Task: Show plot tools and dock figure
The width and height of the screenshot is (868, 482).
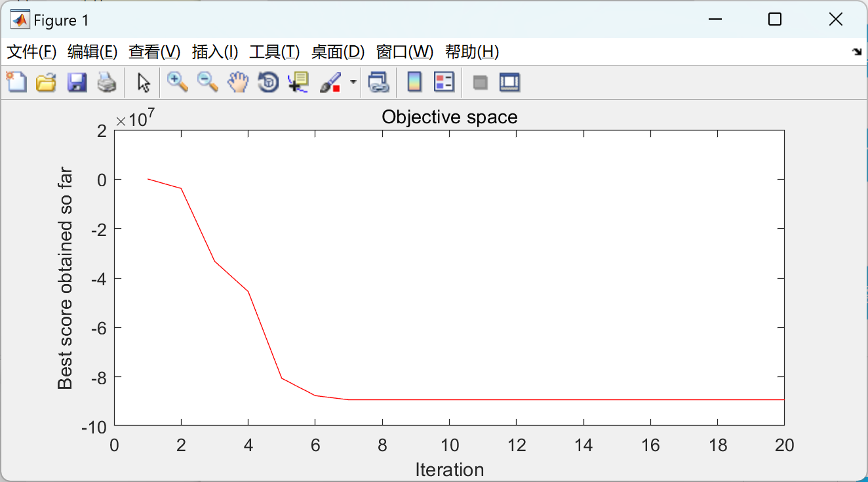Action: point(509,82)
